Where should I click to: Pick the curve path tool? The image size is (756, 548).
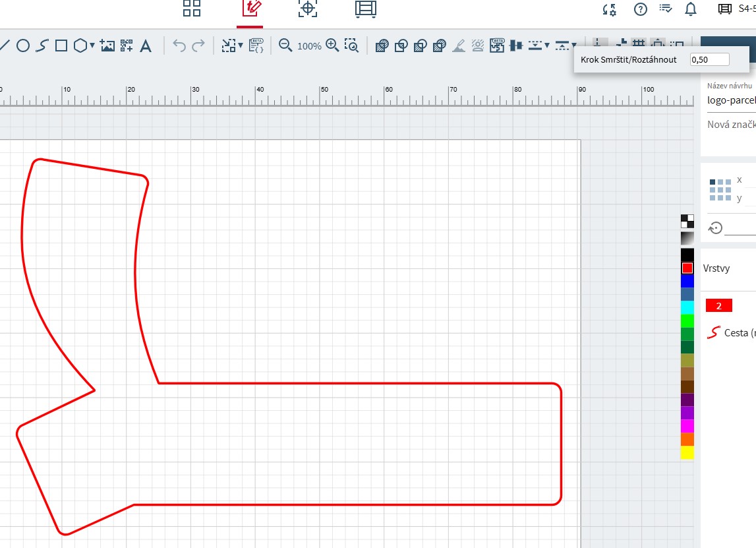(x=42, y=46)
